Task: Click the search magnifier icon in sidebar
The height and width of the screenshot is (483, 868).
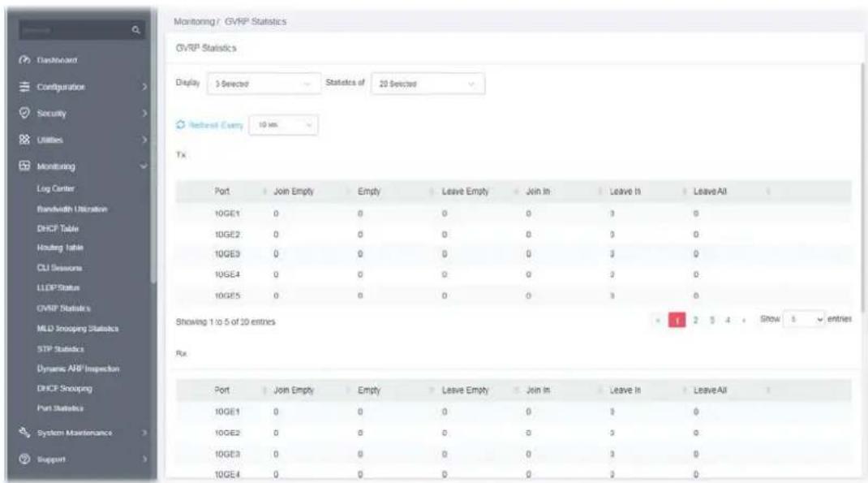Action: [x=135, y=30]
